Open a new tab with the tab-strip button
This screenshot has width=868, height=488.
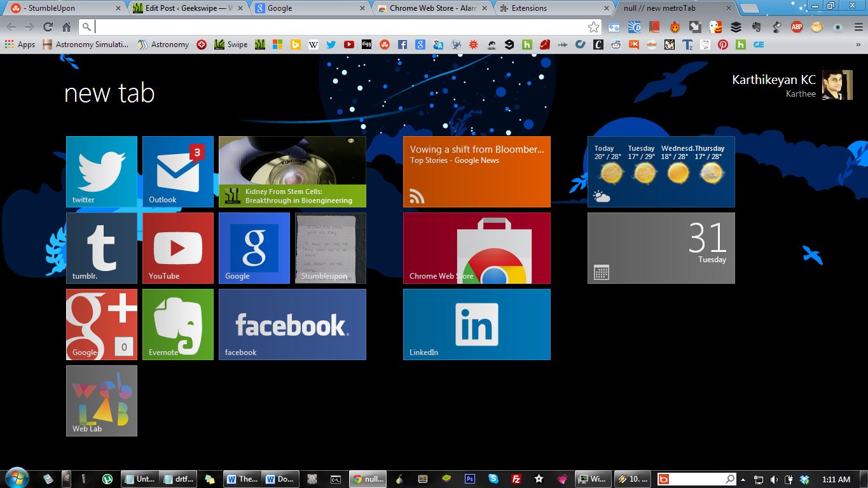[750, 9]
